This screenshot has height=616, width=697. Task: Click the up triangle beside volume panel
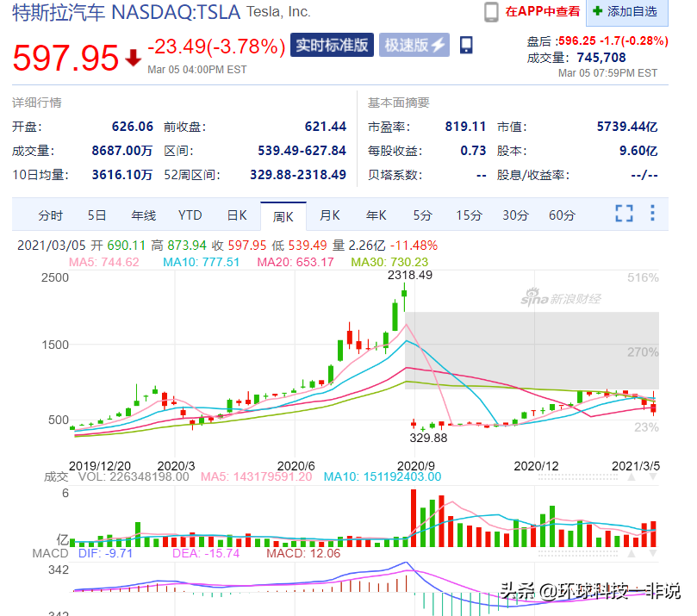click(x=632, y=477)
